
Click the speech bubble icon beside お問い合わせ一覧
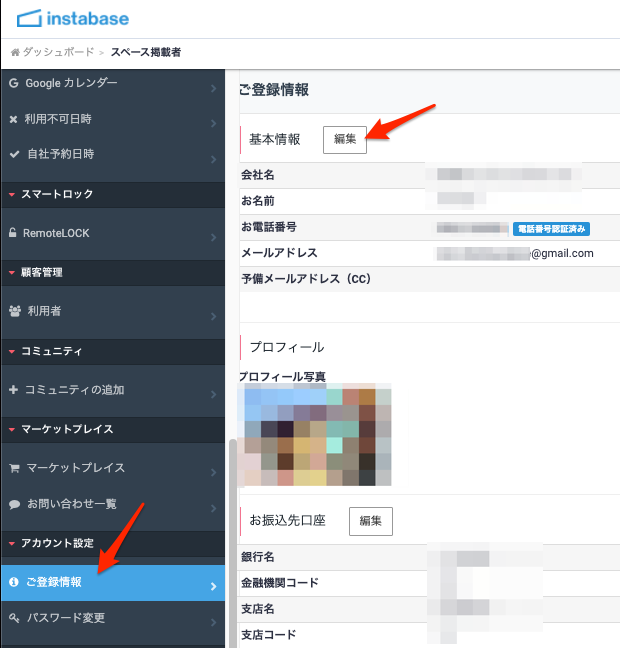(x=14, y=504)
